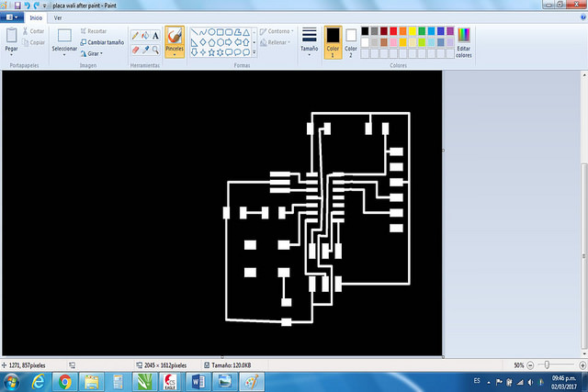Click the Recortar crop button

coord(94,31)
